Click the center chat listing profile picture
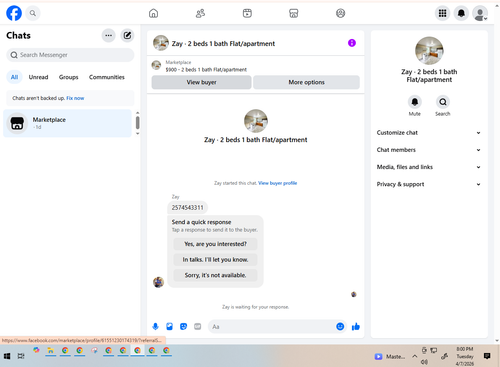 [256, 121]
